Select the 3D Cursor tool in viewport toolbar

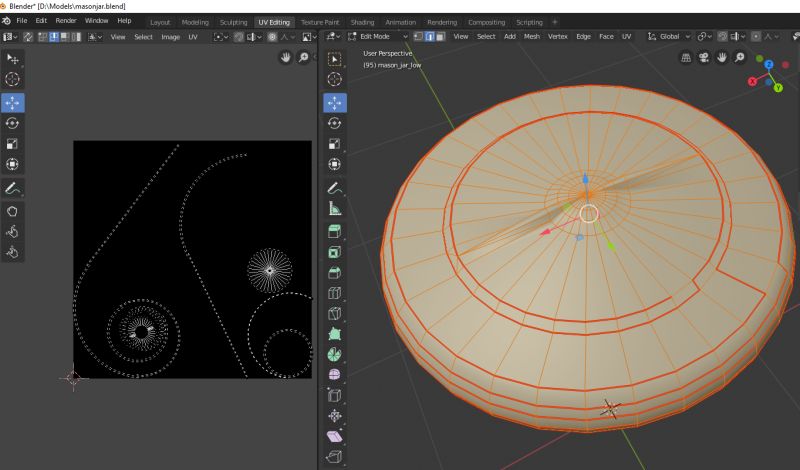[x=335, y=79]
